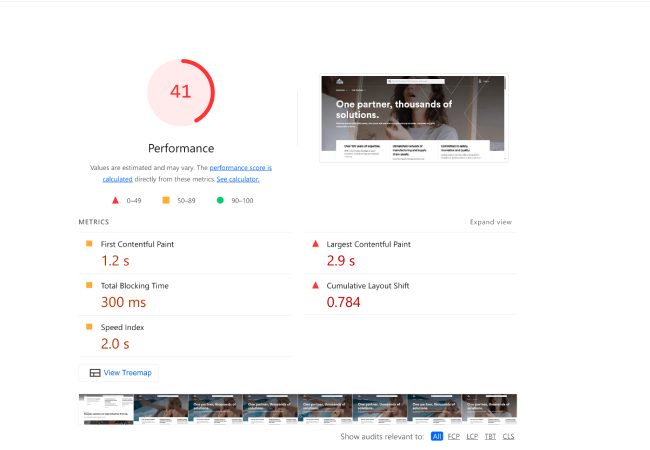Click red triangle beside Largest Contentful Paint

[x=316, y=243]
